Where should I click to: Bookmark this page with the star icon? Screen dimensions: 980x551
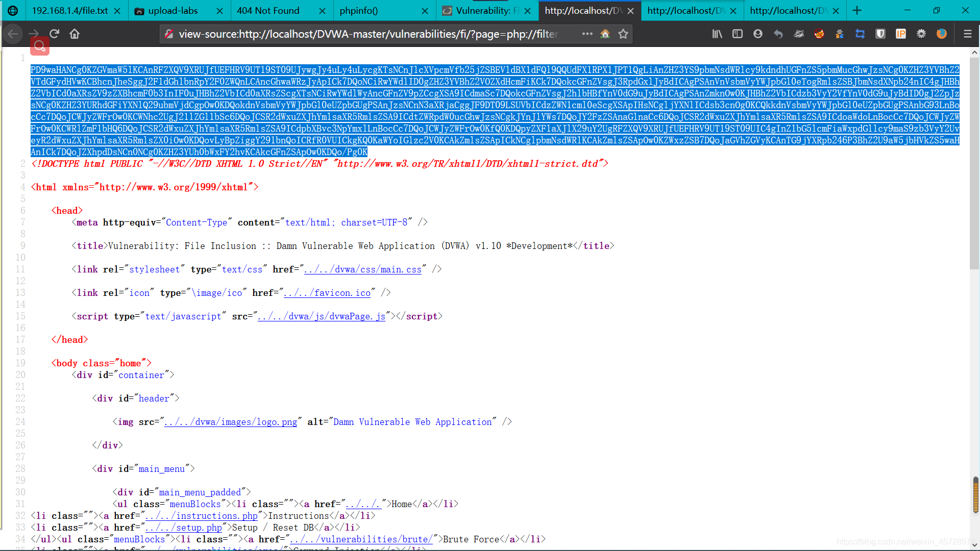pos(623,34)
